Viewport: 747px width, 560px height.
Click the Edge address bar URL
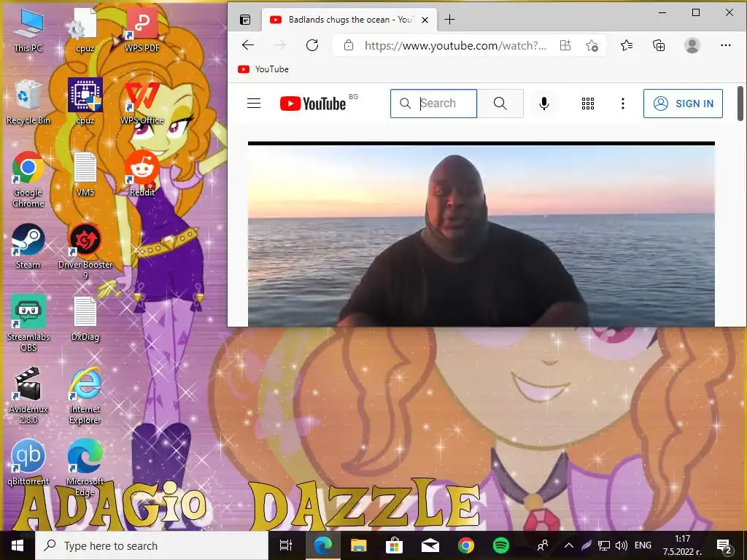click(x=455, y=46)
